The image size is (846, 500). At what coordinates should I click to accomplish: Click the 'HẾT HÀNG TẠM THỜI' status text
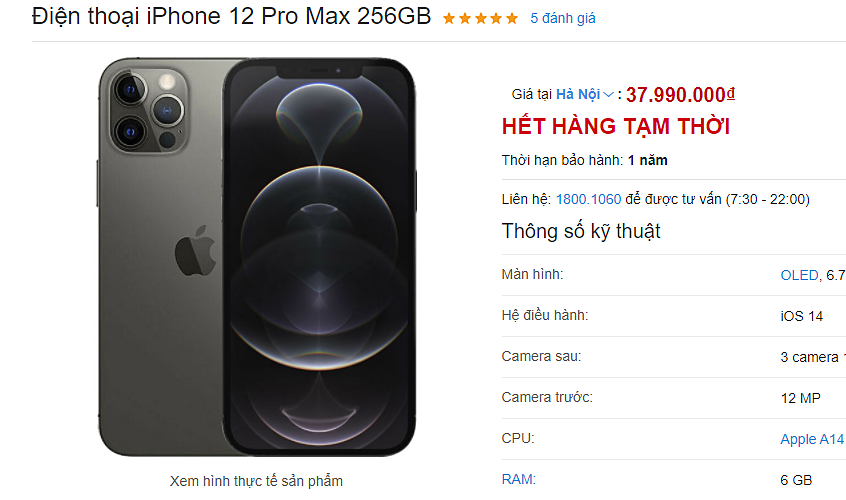[616, 126]
